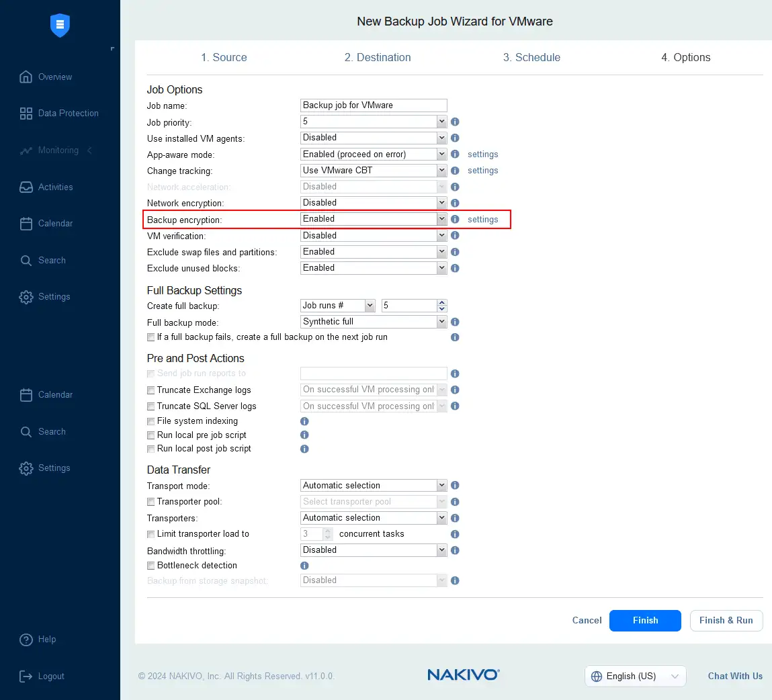
Task: Enable File system indexing checkbox
Action: (x=151, y=421)
